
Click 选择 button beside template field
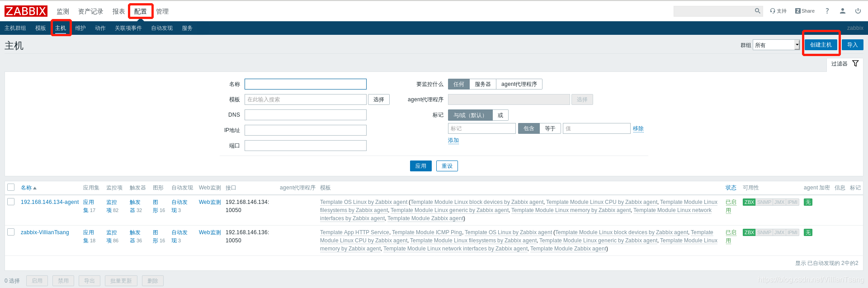[379, 99]
